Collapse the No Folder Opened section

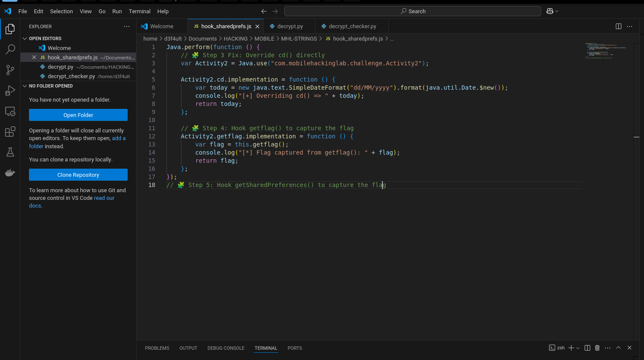pyautogui.click(x=79, y=86)
